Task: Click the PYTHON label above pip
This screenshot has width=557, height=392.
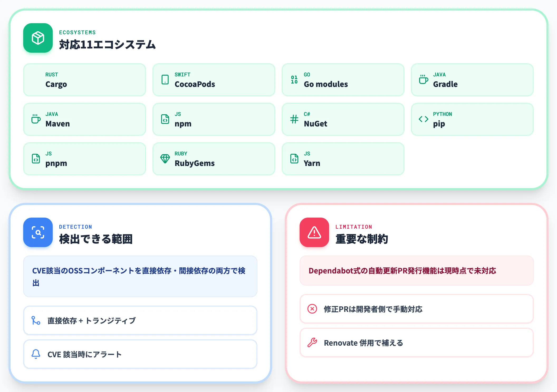Action: 443,114
